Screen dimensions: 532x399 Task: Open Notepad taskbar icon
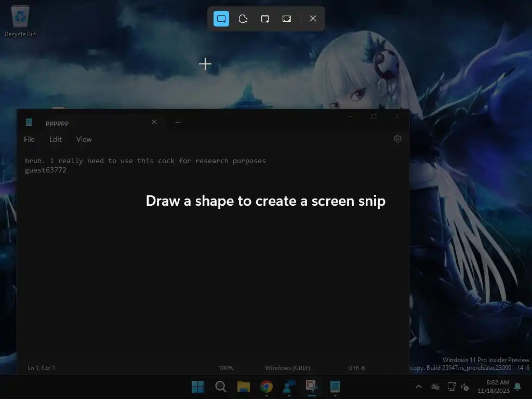tap(335, 387)
